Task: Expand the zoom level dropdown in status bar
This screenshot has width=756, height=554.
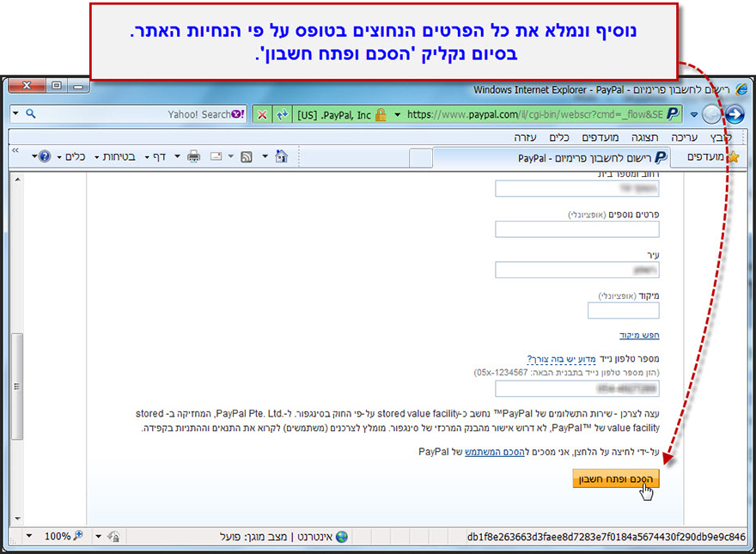Action: tap(27, 536)
